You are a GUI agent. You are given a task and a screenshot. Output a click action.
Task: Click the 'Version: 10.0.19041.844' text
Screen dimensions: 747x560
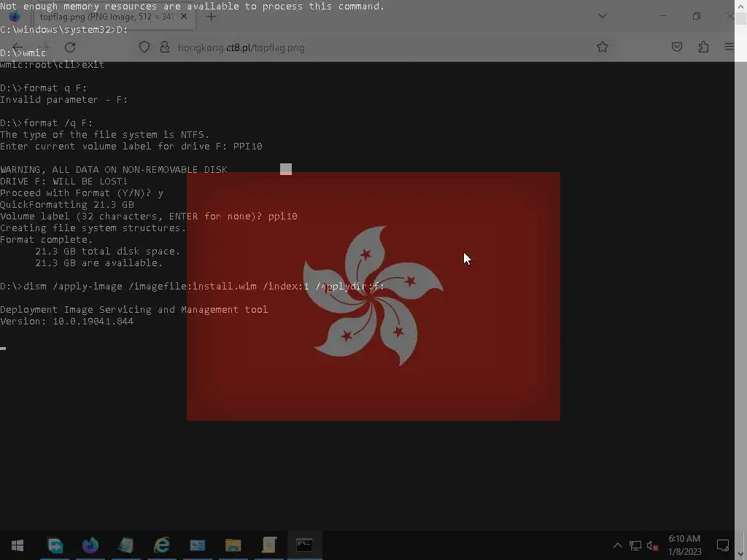(66, 322)
